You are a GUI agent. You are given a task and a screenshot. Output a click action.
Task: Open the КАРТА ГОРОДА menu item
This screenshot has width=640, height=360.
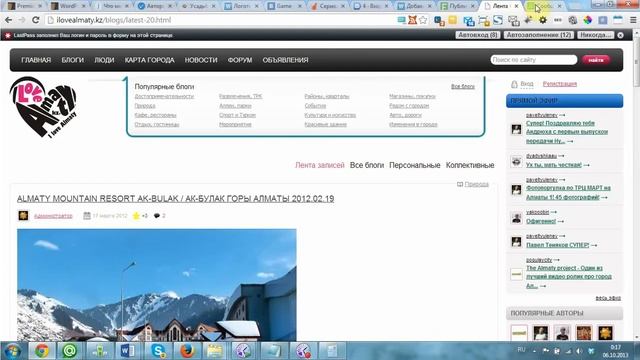tap(149, 60)
